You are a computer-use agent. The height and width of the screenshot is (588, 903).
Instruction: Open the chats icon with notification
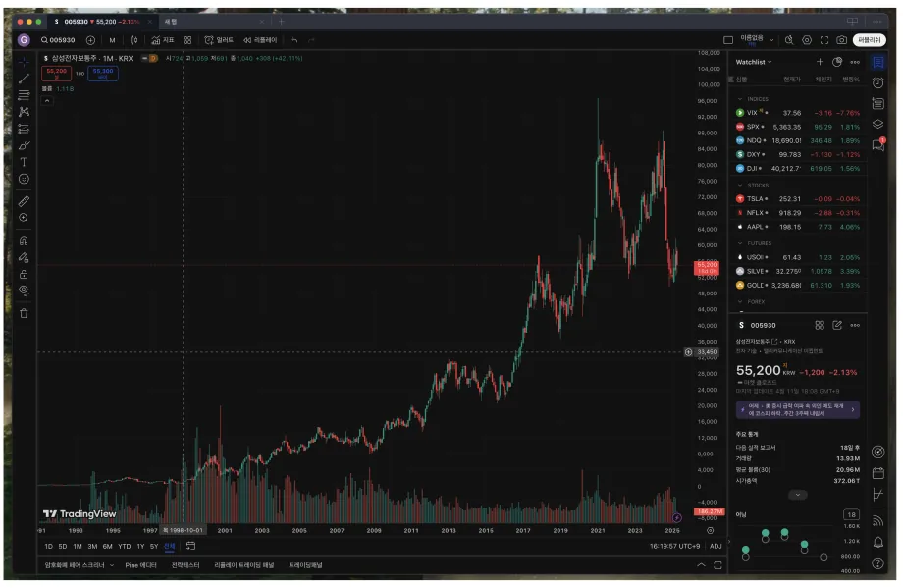tap(877, 144)
